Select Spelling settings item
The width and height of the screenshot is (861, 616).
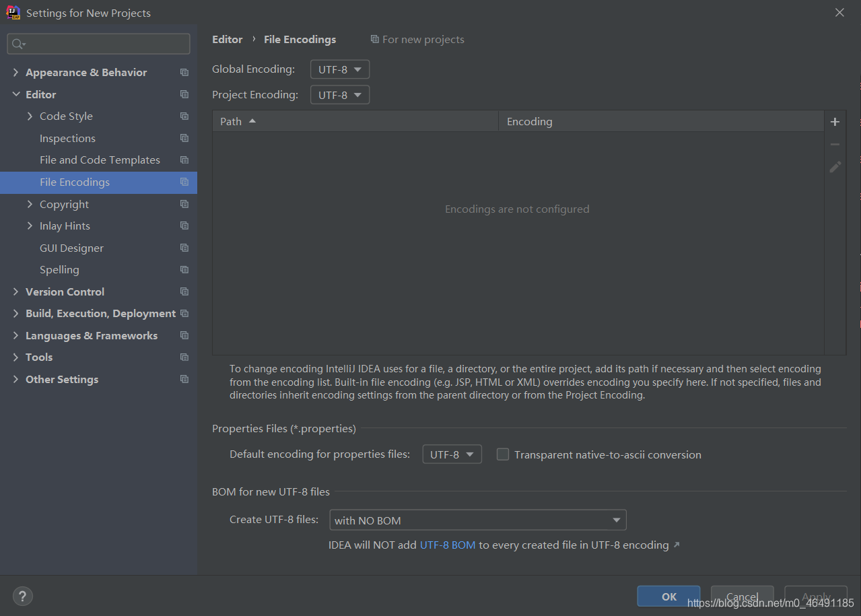click(59, 270)
